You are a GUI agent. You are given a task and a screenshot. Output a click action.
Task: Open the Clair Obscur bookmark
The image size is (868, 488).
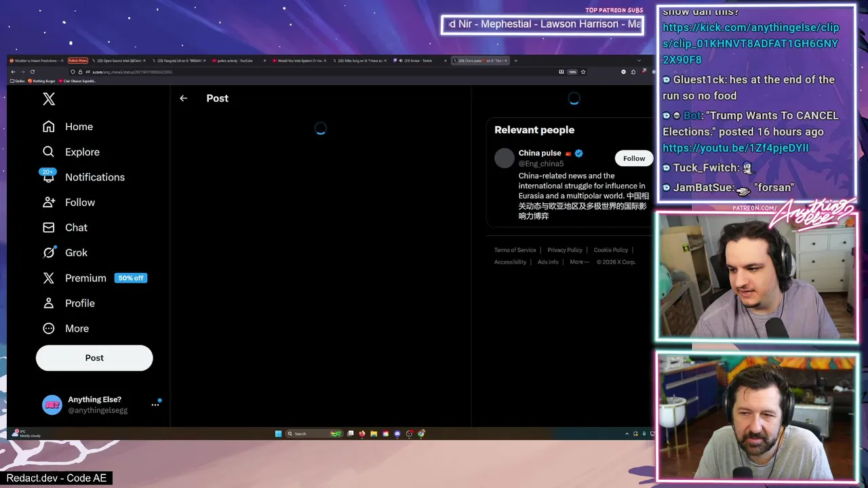[x=77, y=81]
